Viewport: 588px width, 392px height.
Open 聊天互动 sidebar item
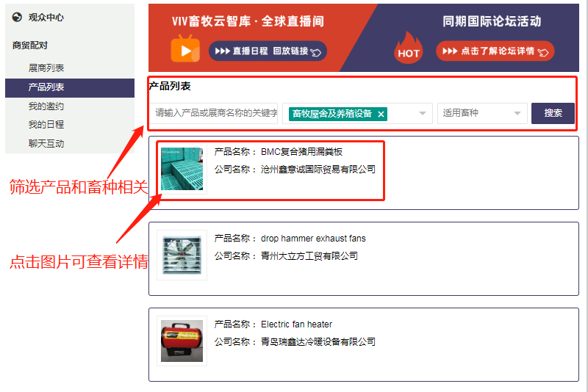[46, 144]
